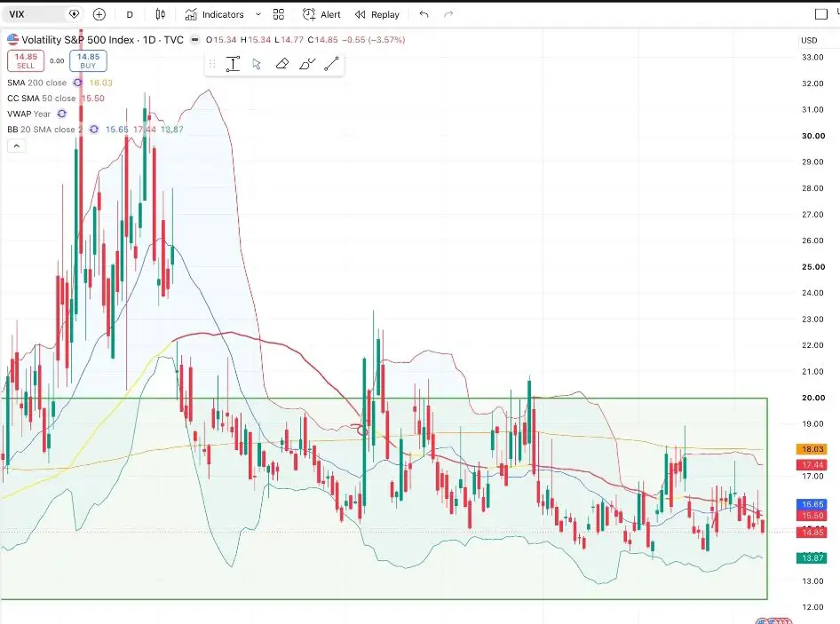The height and width of the screenshot is (624, 840).
Task: Select the text drawing tool
Action: [233, 64]
